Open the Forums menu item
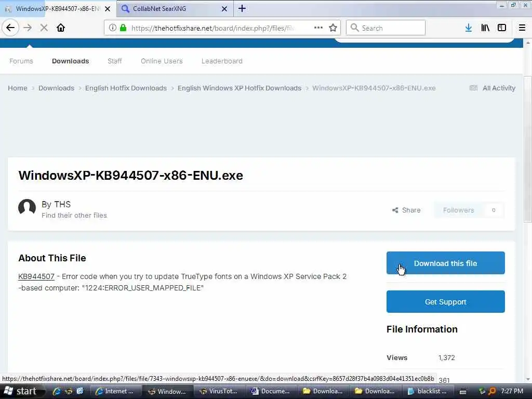 [x=21, y=61]
